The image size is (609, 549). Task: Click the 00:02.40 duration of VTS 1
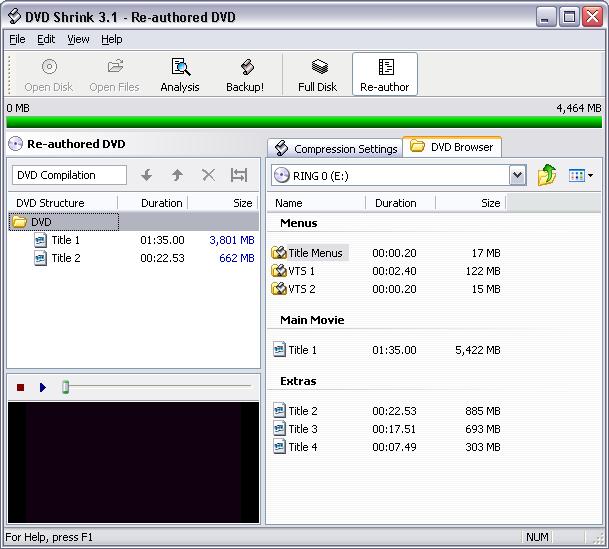[394, 271]
